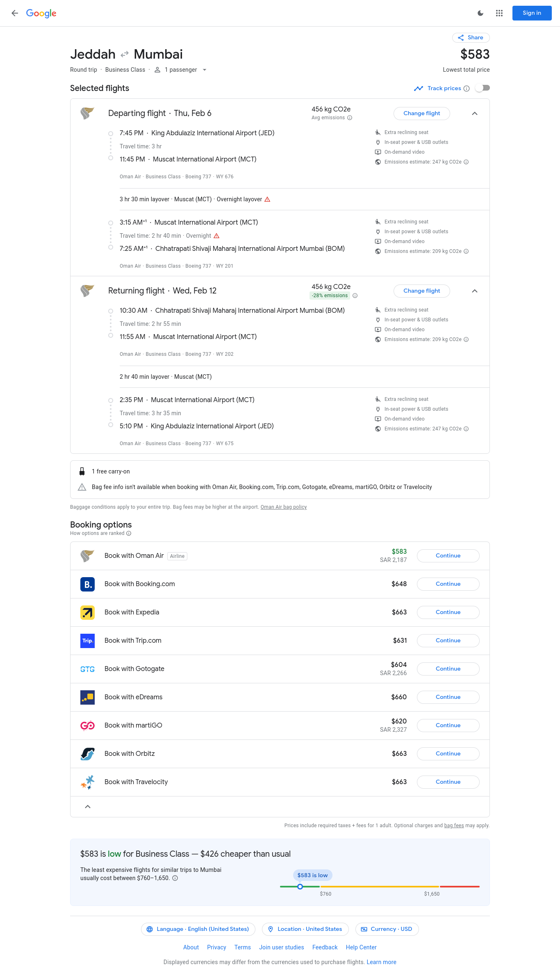Click info icon beside Avg emissions
Viewport: 560px width, 976px height.
click(350, 118)
